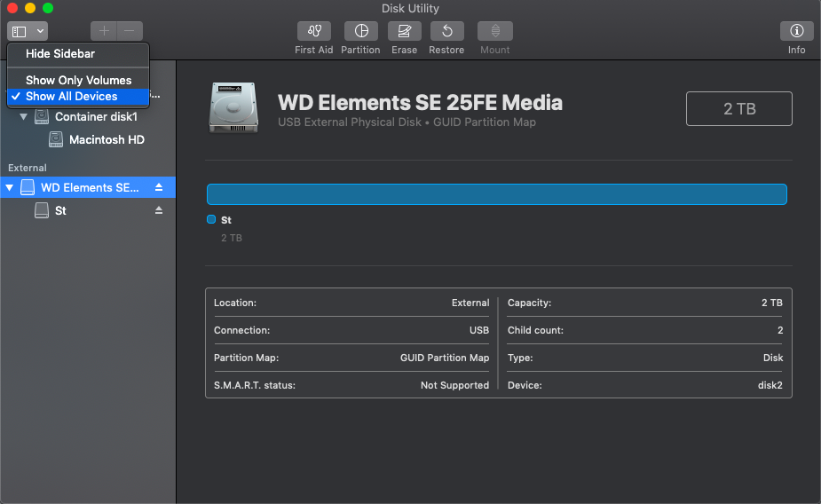The height and width of the screenshot is (504, 821).
Task: Click the 'Location:' label in table
Action: (235, 303)
